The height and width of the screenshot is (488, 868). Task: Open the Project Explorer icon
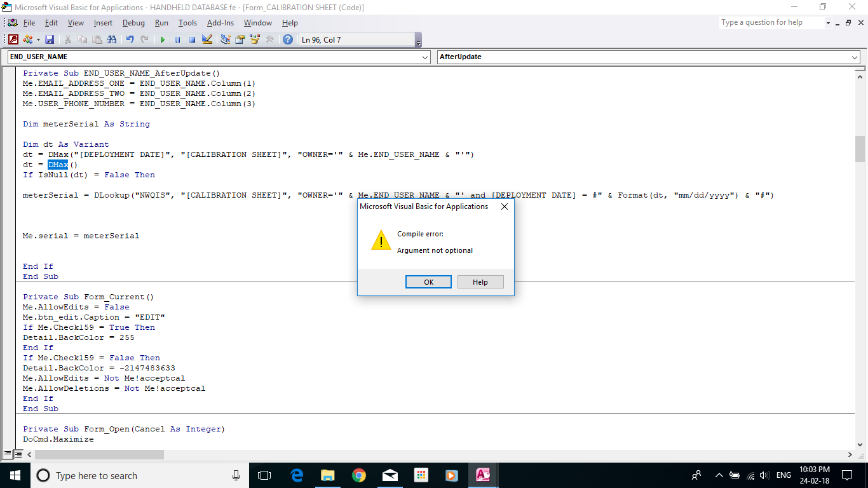225,39
